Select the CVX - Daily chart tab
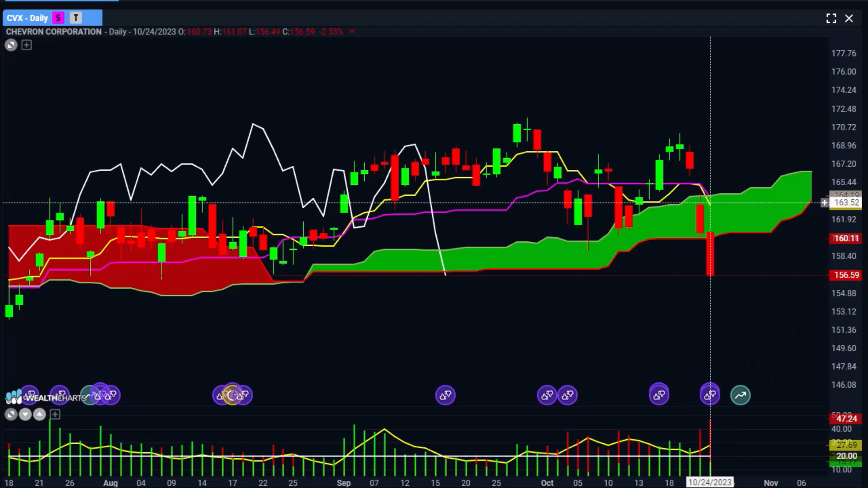 pyautogui.click(x=52, y=18)
